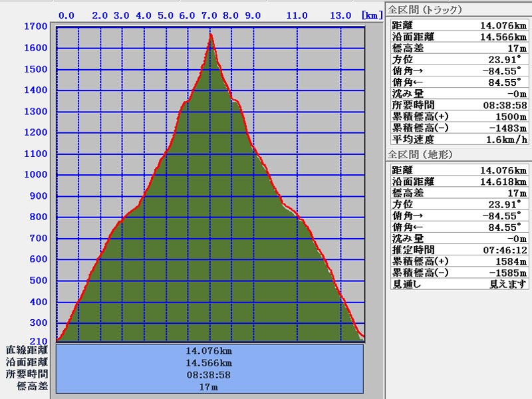Click 08:38:58 in the bottom blue panel
532x399 pixels.
209,374
